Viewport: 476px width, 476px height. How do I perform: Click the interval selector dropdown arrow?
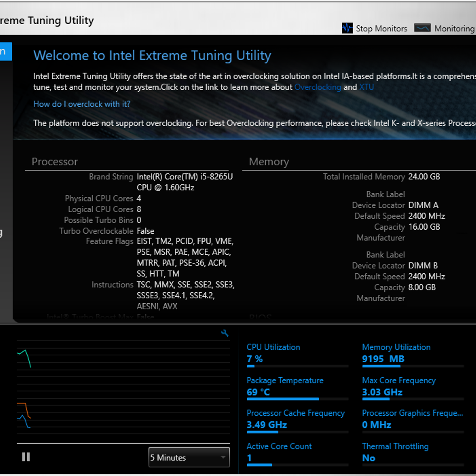[222, 457]
